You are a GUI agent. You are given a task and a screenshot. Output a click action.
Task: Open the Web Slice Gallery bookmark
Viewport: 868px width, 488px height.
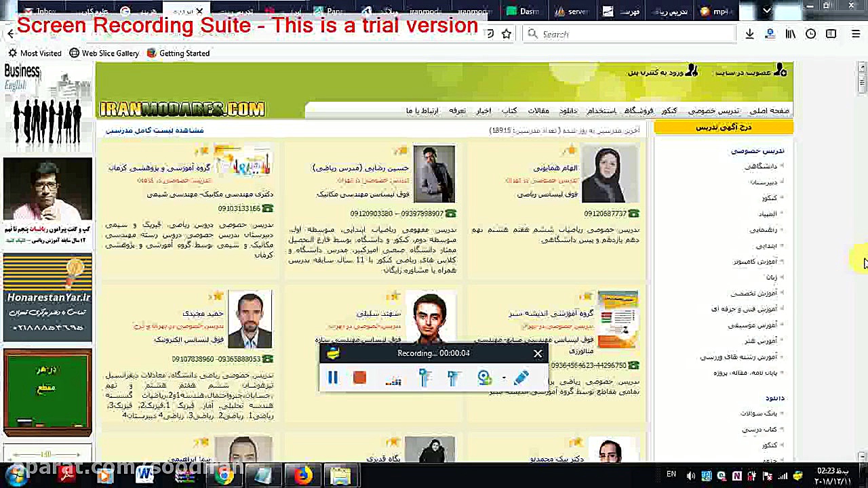pyautogui.click(x=104, y=53)
